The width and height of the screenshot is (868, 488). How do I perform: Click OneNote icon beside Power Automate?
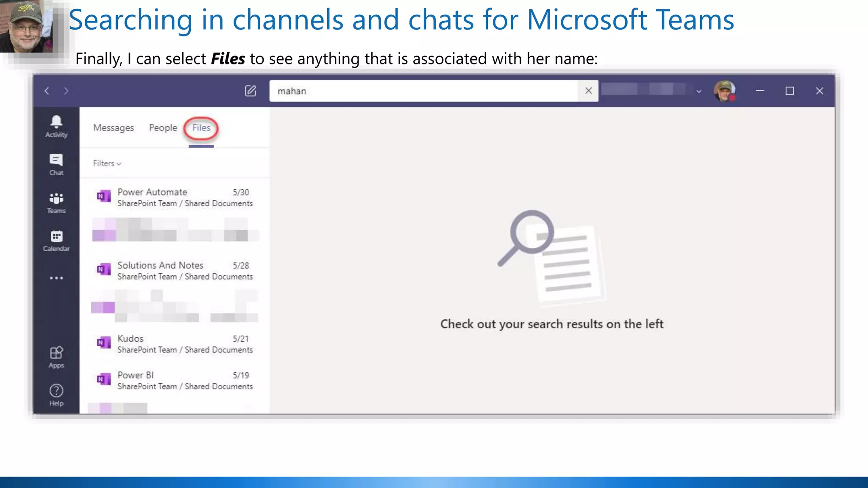tap(103, 196)
